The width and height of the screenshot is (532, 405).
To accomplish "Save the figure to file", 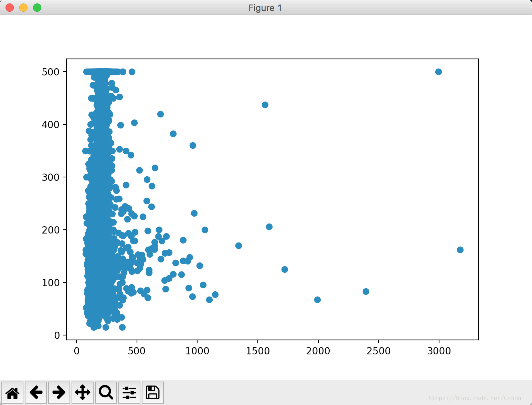I will click(x=153, y=392).
